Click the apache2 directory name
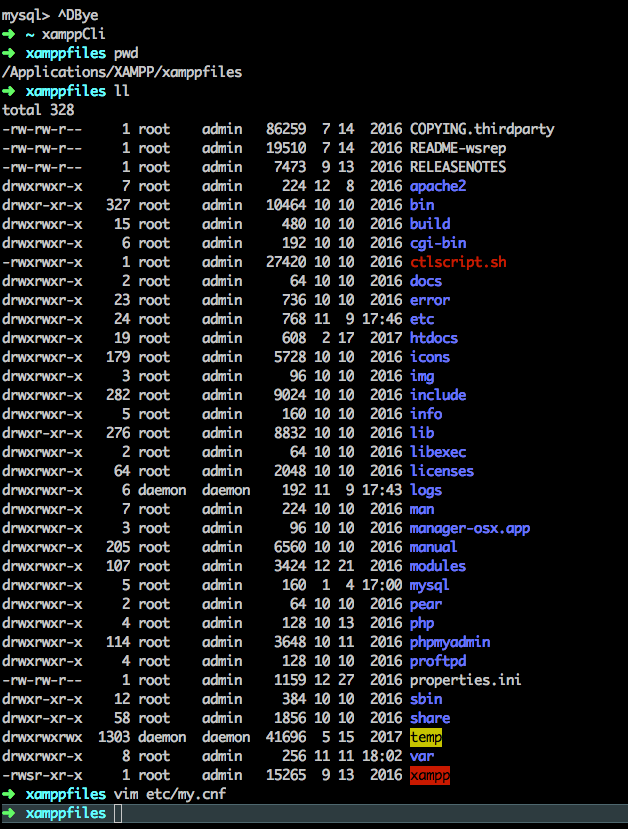 click(438, 186)
